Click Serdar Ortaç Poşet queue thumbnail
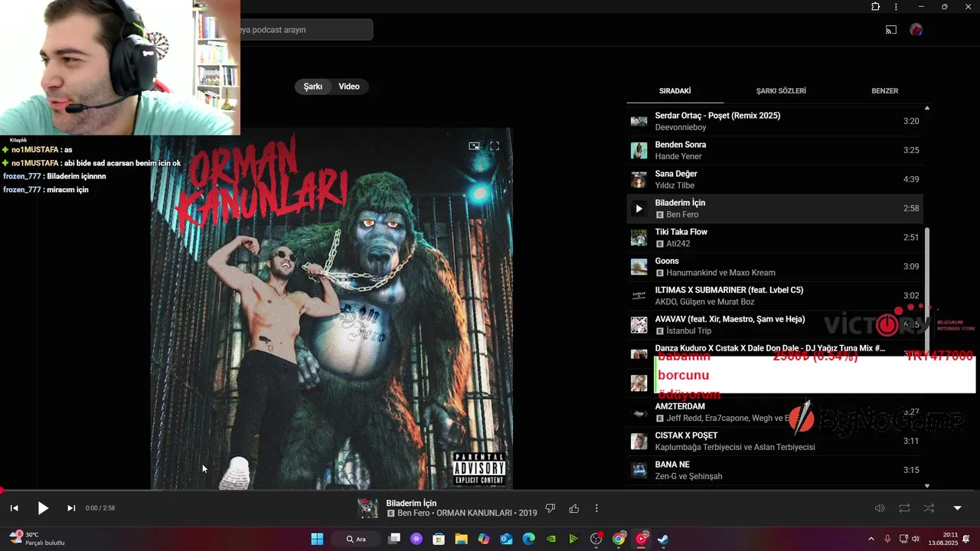This screenshot has width=980, height=551. click(639, 121)
